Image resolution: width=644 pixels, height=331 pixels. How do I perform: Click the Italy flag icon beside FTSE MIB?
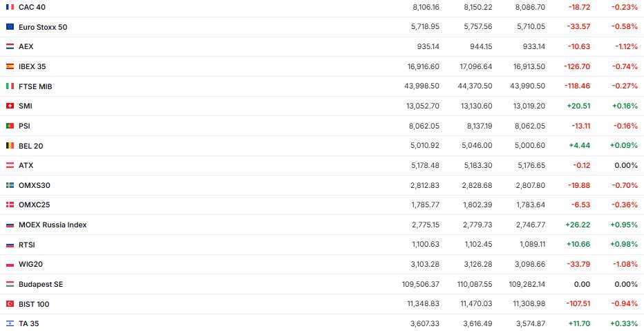click(10, 86)
